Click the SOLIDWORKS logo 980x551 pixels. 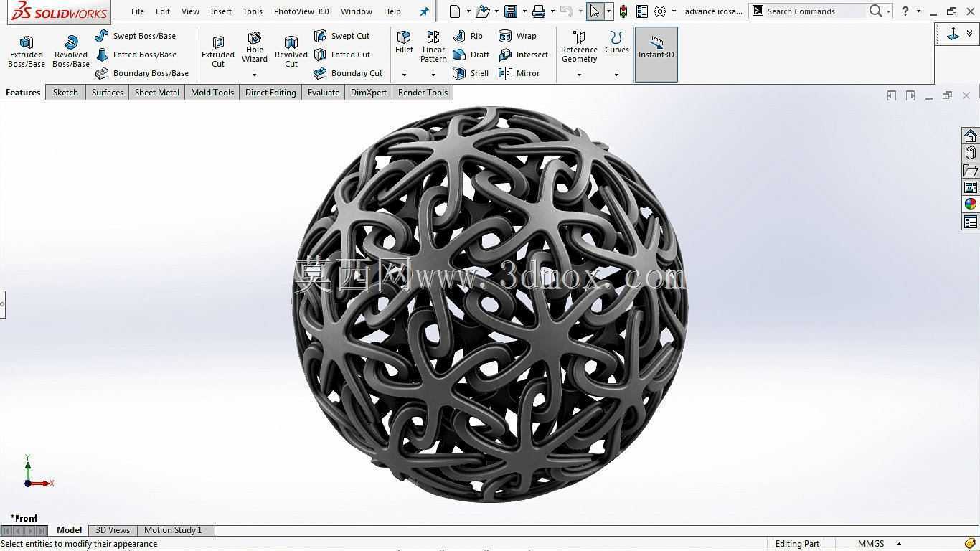pos(60,11)
